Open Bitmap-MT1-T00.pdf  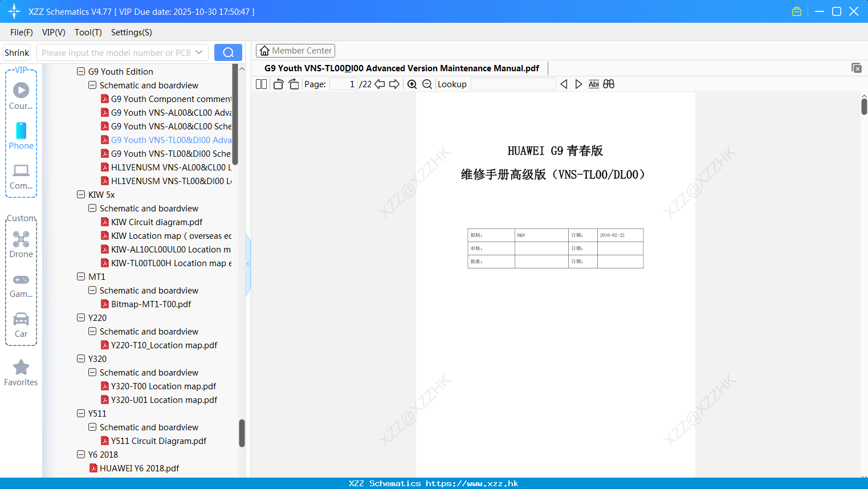pyautogui.click(x=146, y=304)
